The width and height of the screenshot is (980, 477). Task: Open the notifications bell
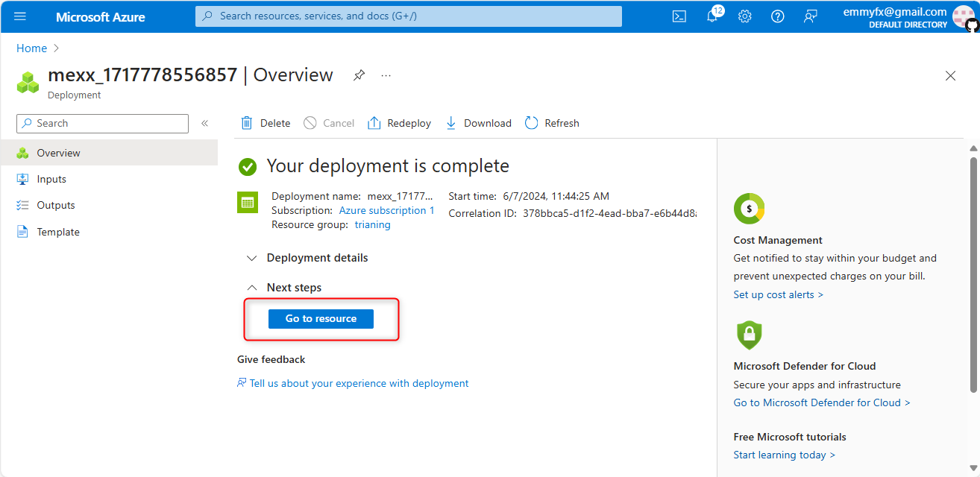click(x=712, y=16)
